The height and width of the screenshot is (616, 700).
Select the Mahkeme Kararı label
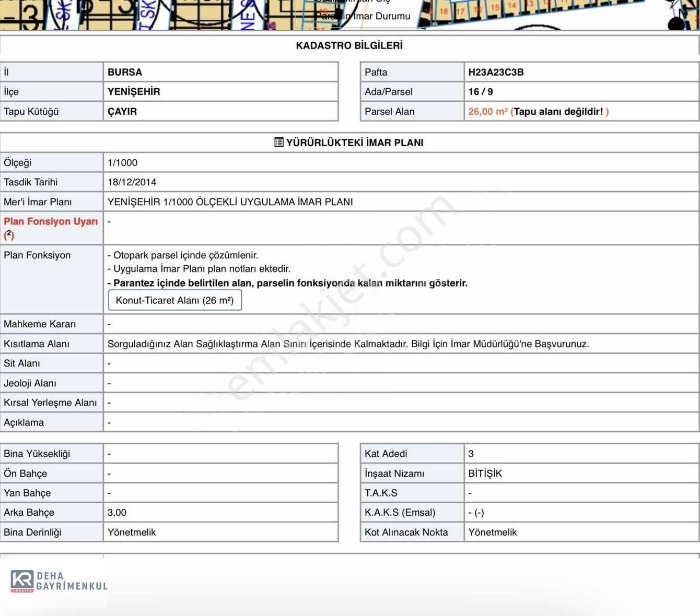pyautogui.click(x=40, y=324)
